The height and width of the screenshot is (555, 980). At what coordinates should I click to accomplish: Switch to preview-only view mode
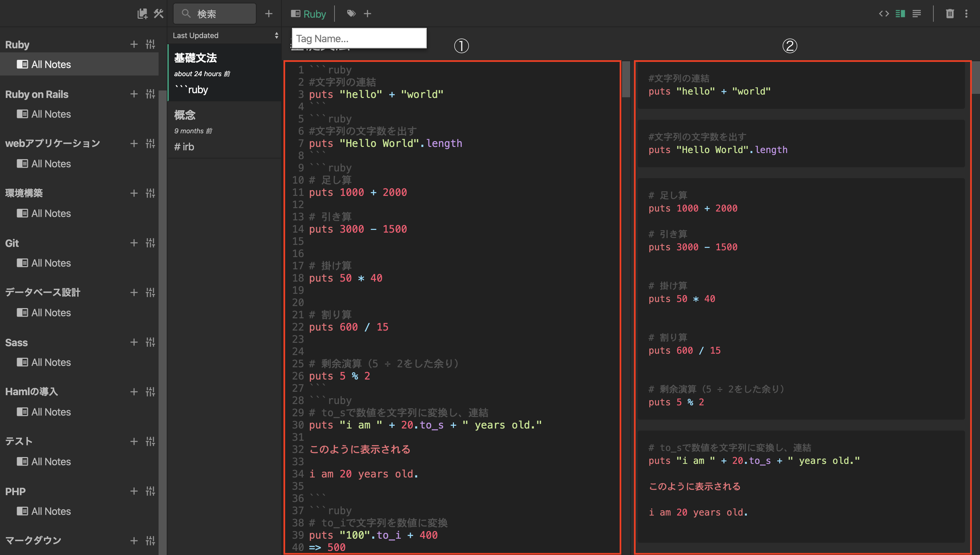(917, 14)
